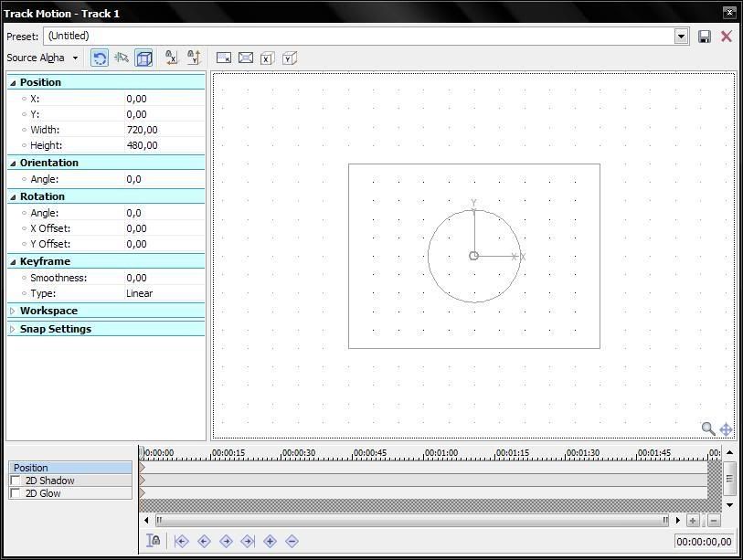743x560 pixels.
Task: Toggle Enable Snapping to Grid icon
Action: click(122, 58)
